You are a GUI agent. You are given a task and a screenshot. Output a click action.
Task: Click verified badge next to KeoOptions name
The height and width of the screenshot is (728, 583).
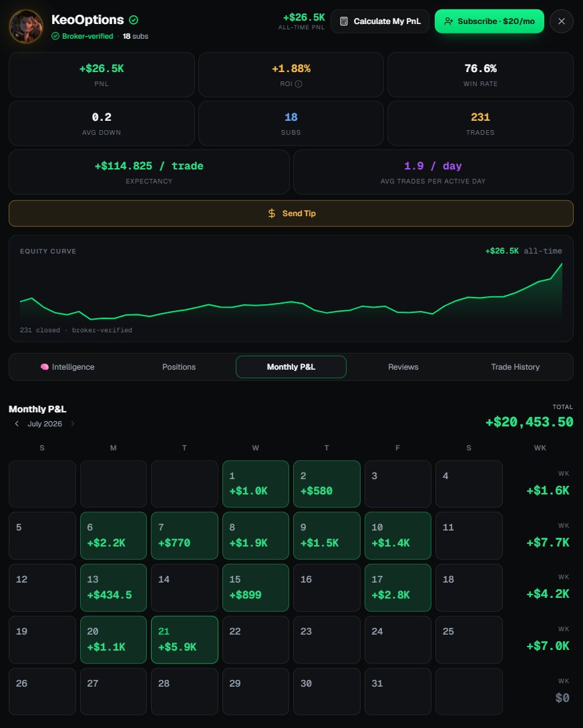pos(134,20)
